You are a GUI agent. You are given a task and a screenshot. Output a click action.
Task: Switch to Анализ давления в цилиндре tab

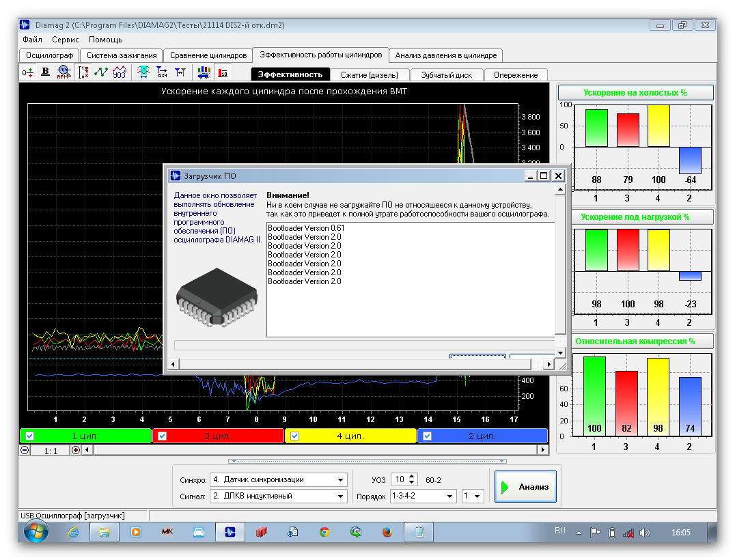[446, 55]
